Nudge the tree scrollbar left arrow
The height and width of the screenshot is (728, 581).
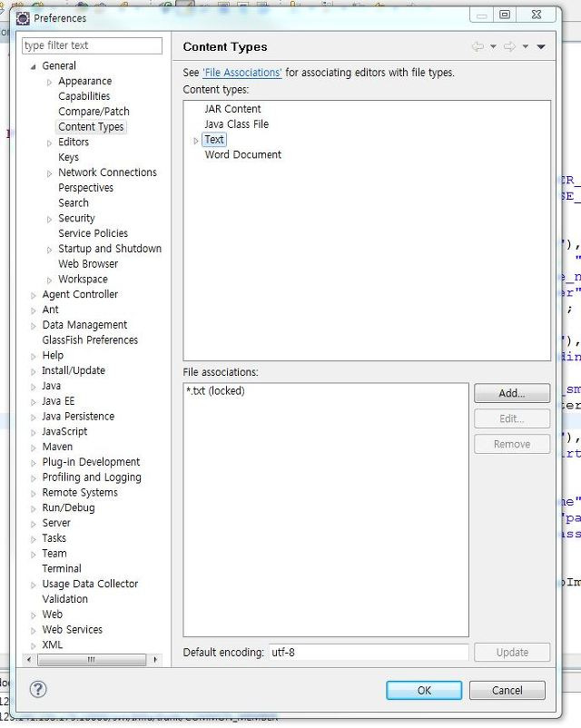point(29,659)
